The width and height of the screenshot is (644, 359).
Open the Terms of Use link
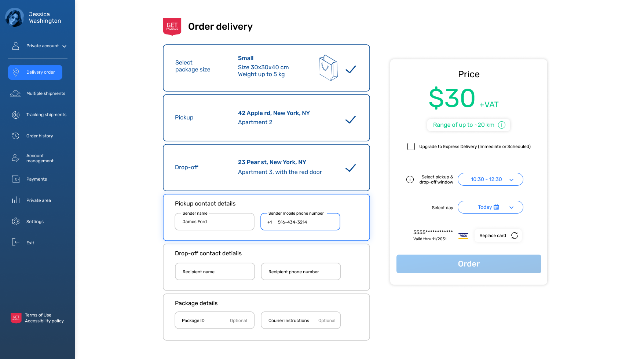[38, 315]
